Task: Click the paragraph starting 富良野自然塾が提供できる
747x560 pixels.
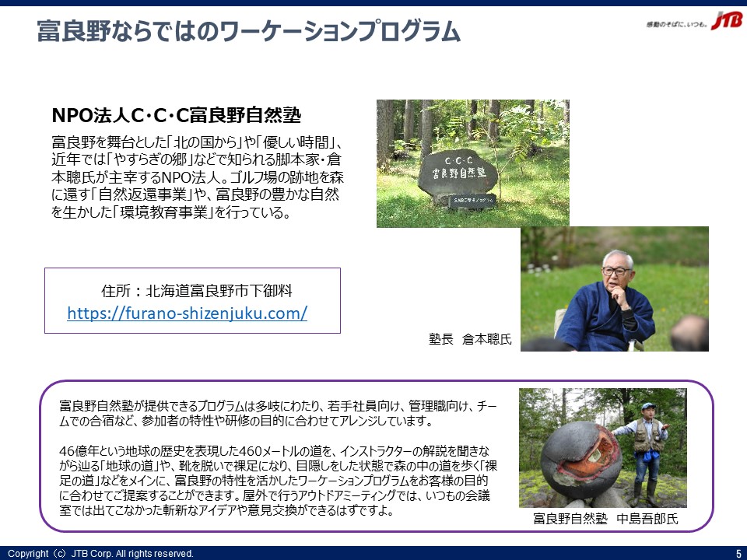Action: tap(278, 413)
